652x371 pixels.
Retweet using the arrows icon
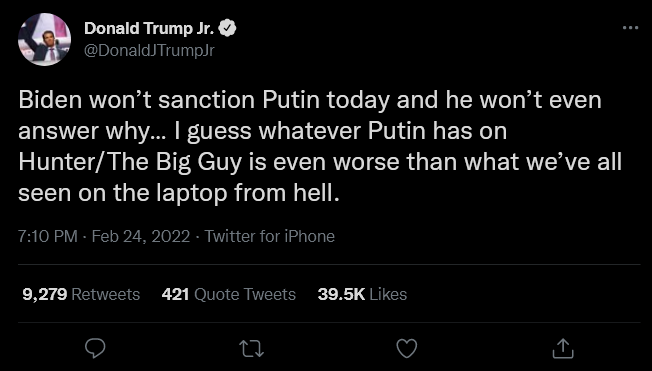pos(252,349)
